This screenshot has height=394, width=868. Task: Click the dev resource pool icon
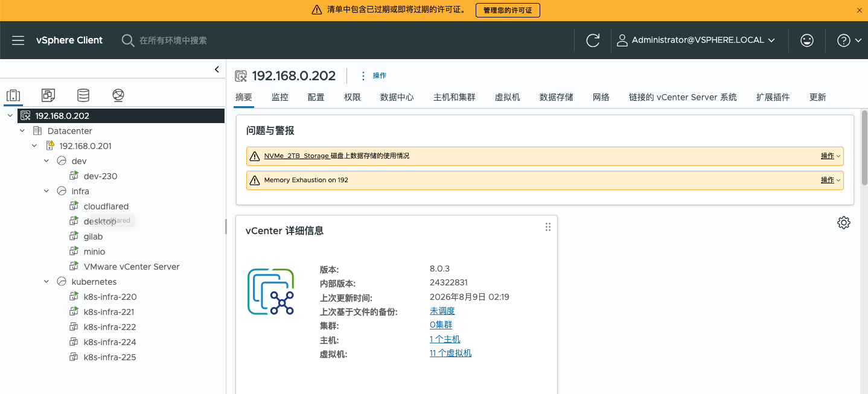point(61,161)
